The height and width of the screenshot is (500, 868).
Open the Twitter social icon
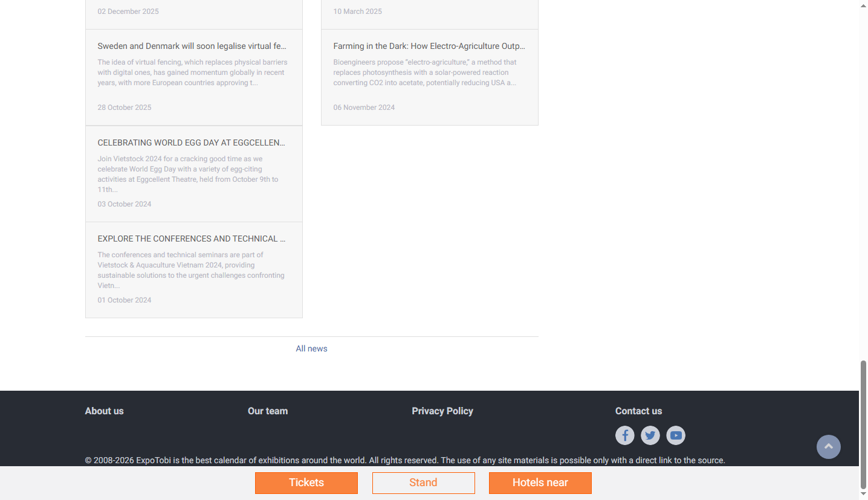650,435
